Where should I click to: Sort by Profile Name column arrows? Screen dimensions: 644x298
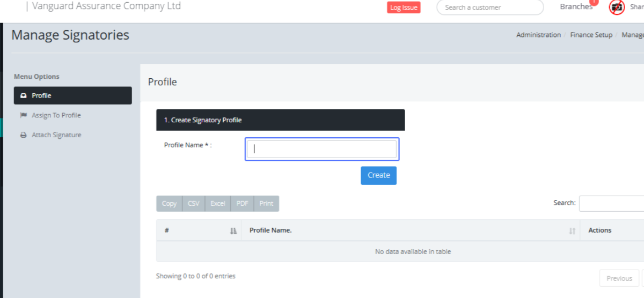pos(572,230)
